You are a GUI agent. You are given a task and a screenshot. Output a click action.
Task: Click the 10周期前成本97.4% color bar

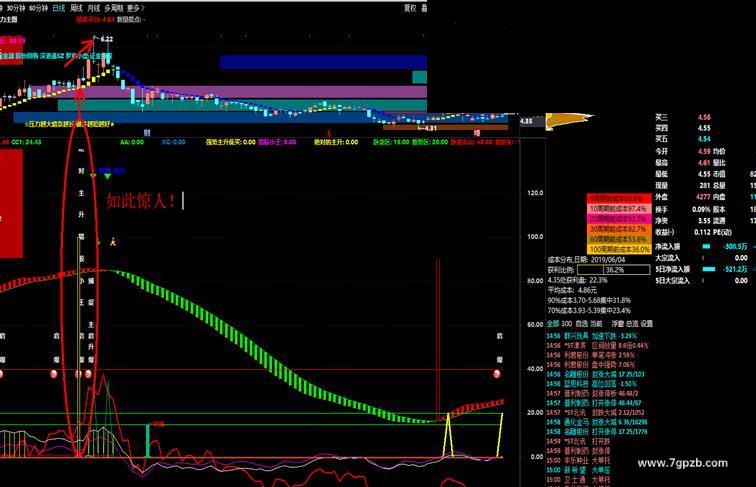coord(619,209)
